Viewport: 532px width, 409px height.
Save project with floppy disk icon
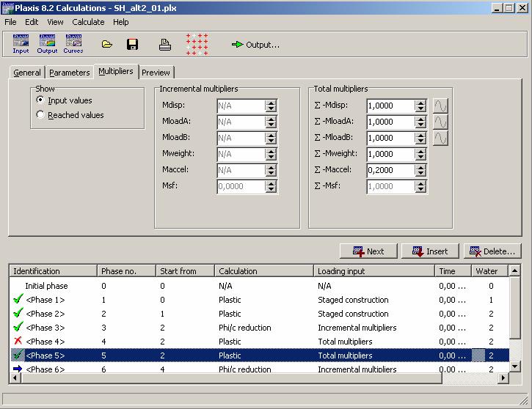[x=132, y=45]
